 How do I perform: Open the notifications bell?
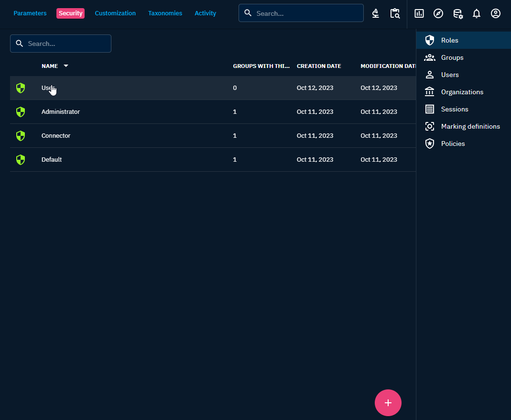477,13
